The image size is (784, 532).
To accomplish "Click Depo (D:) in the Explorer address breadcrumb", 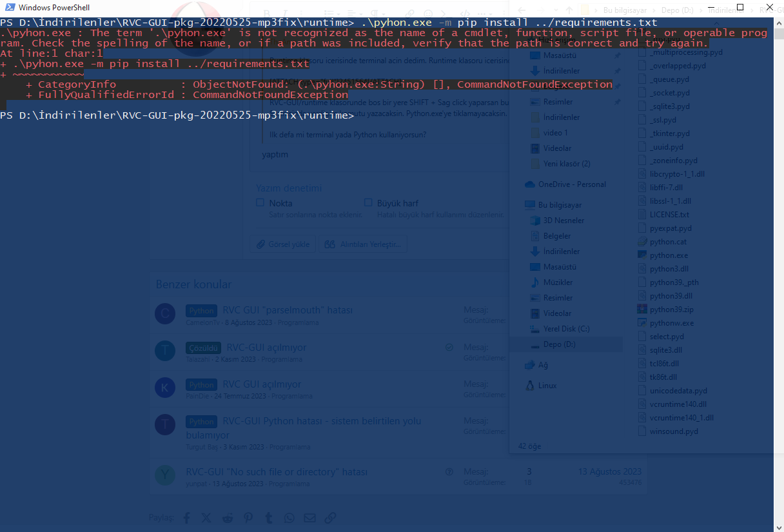I will [679, 10].
